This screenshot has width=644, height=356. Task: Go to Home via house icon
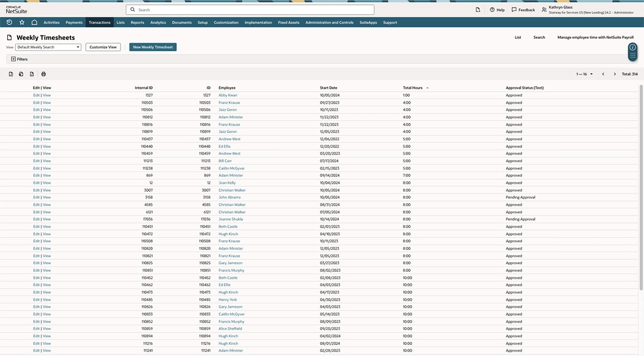coord(34,22)
